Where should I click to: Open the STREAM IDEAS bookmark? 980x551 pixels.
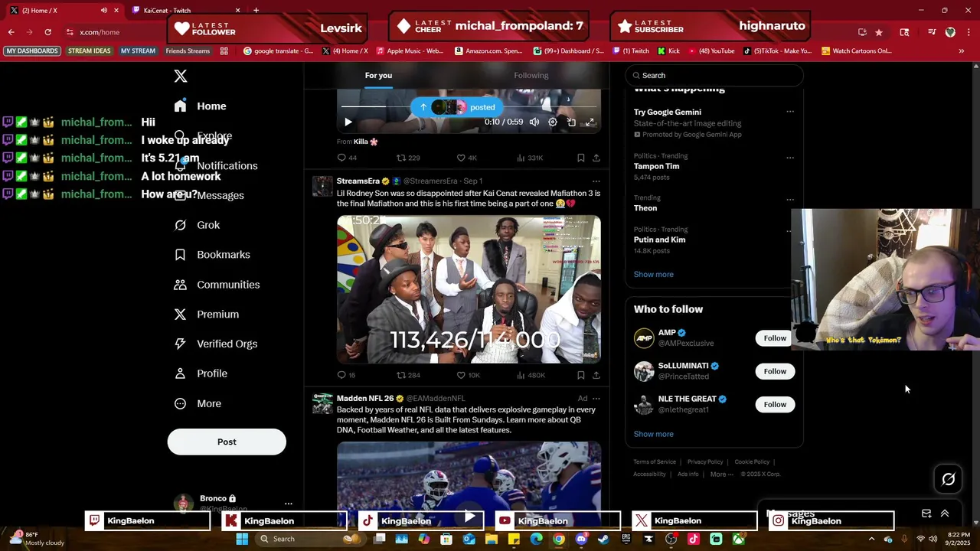(x=89, y=51)
